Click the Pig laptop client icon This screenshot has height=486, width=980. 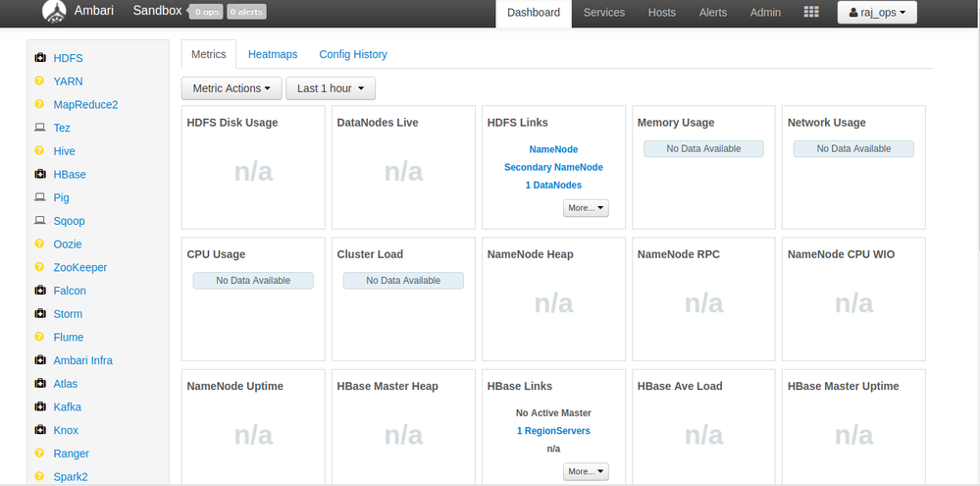pos(40,197)
